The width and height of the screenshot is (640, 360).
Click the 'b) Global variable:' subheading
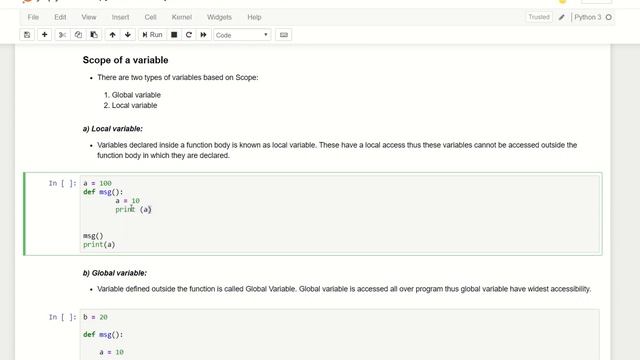point(115,273)
